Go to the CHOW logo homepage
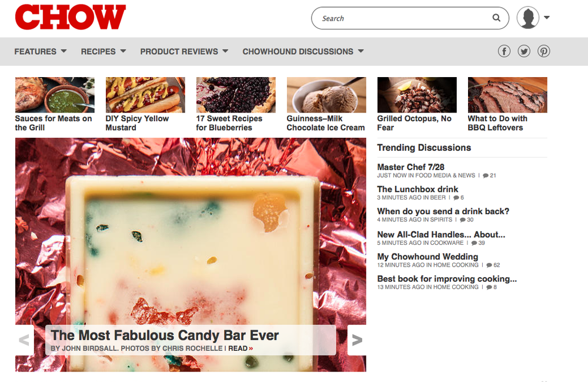Screen dimensions: 588x382 click(x=71, y=17)
